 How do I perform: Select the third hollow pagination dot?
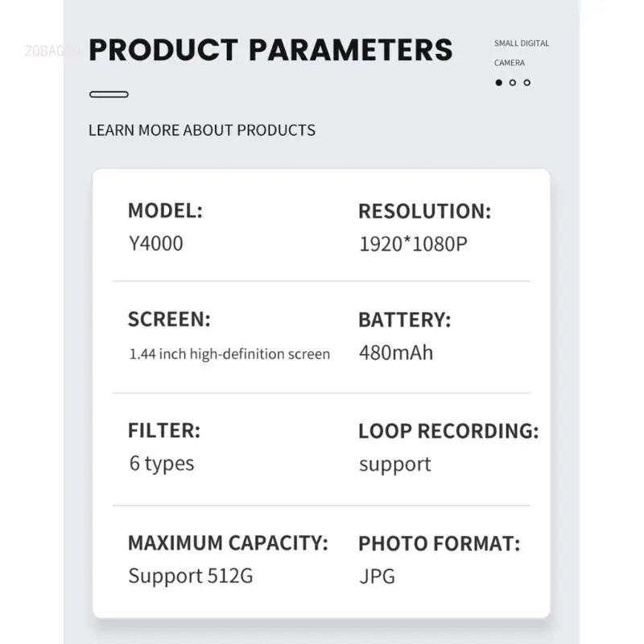(527, 83)
